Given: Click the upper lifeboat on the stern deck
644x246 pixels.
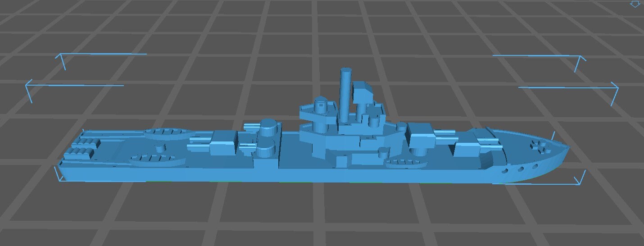Looking at the screenshot, I should click(x=167, y=132).
